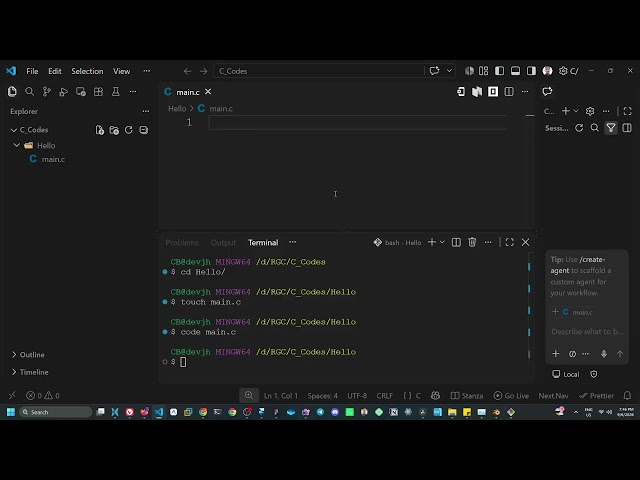This screenshot has width=640, height=480.
Task: Collapse the Hello folder
Action: pos(17,145)
